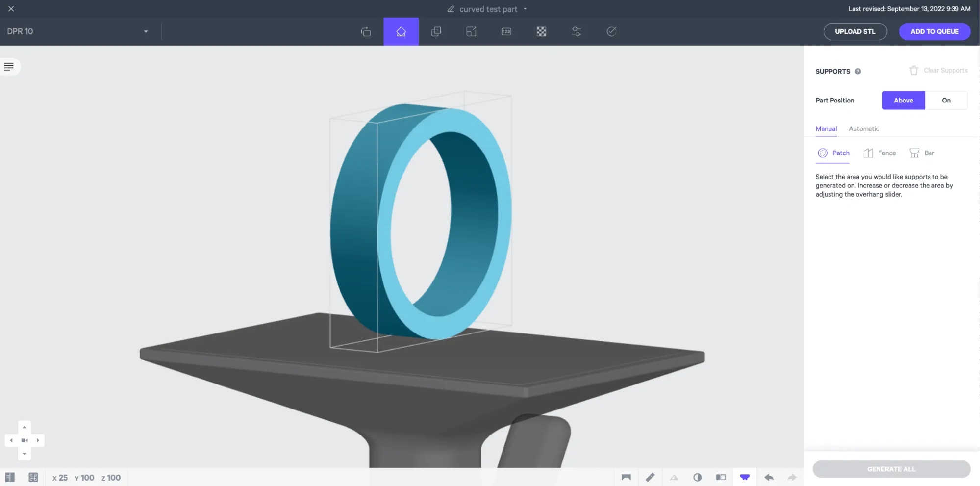The height and width of the screenshot is (486, 980).
Task: Pan view down with the down arrow
Action: [25, 454]
